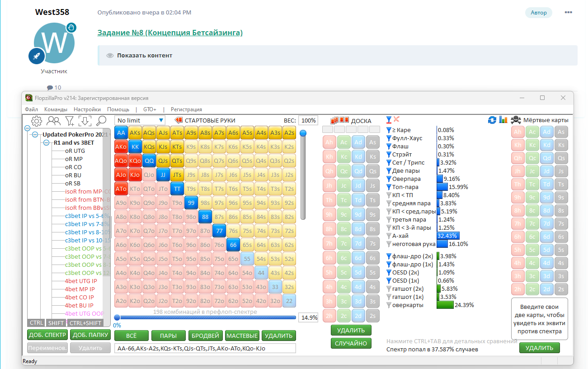This screenshot has width=588, height=369.
Task: Open the Команды menu
Action: point(56,109)
